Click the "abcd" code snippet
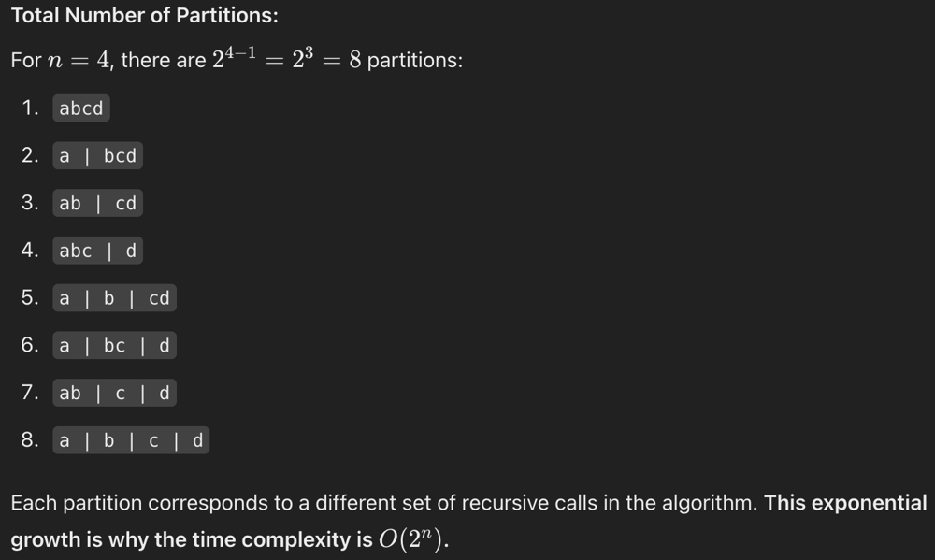The width and height of the screenshot is (935, 560). [x=81, y=108]
